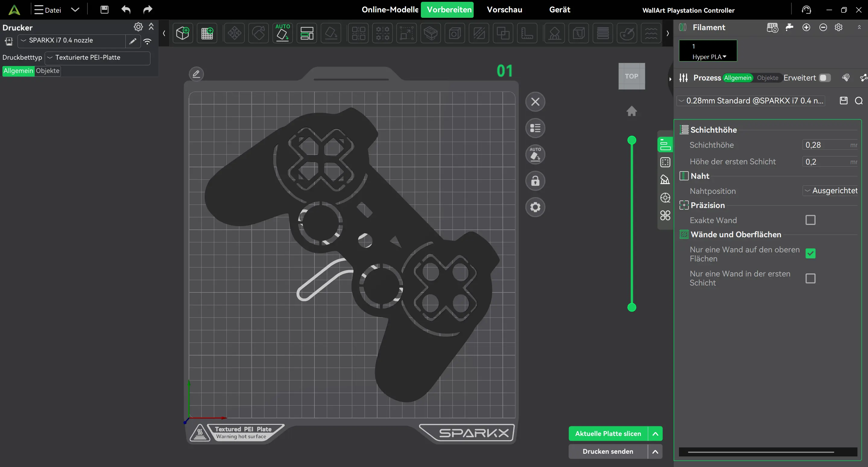Image resolution: width=868 pixels, height=467 pixels.
Task: Click the TOP view cube face
Action: click(x=631, y=76)
